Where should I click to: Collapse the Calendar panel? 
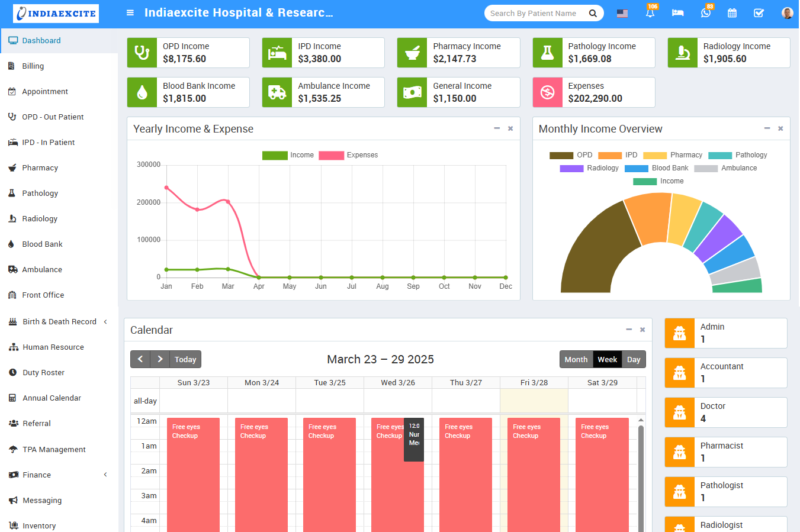pos(629,330)
